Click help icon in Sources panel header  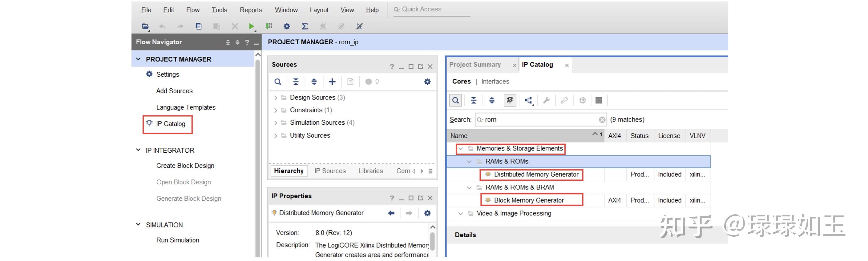[392, 67]
